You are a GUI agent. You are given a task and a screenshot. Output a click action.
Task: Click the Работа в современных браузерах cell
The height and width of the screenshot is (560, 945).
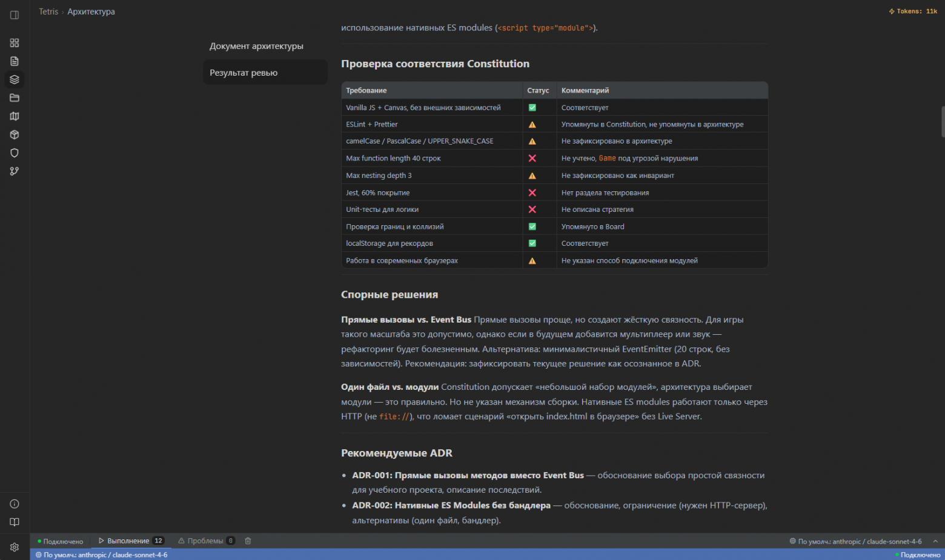click(432, 260)
